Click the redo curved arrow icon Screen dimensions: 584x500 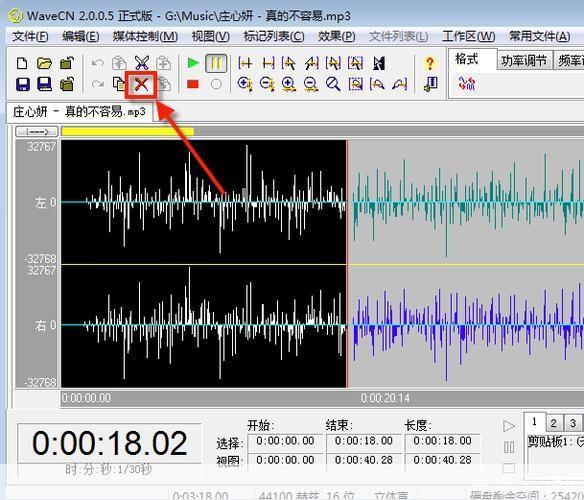click(x=98, y=84)
